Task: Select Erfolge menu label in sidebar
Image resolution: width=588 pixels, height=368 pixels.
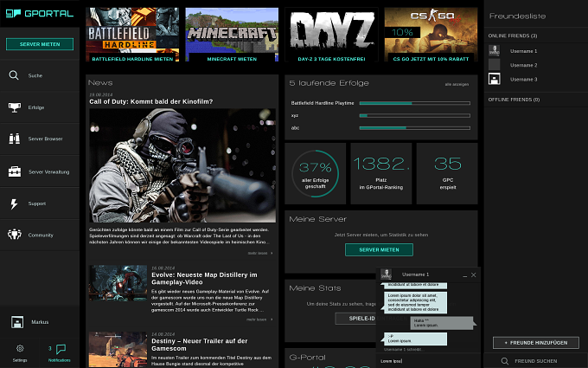Action: tap(36, 107)
